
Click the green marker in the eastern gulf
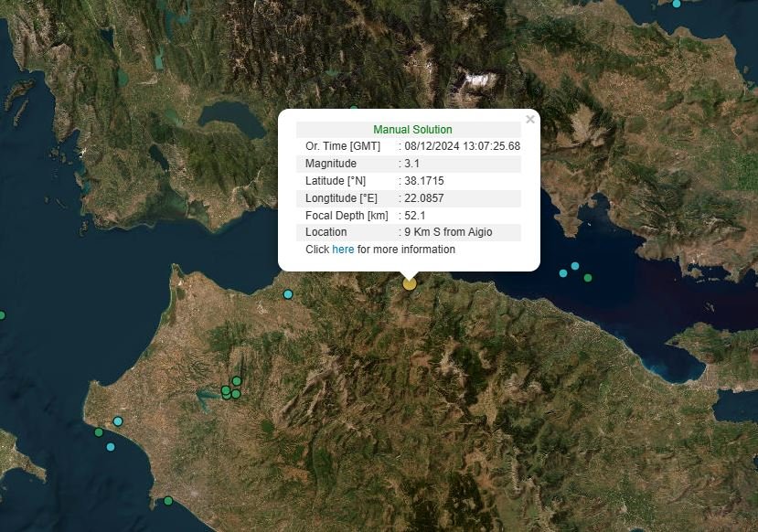588,277
